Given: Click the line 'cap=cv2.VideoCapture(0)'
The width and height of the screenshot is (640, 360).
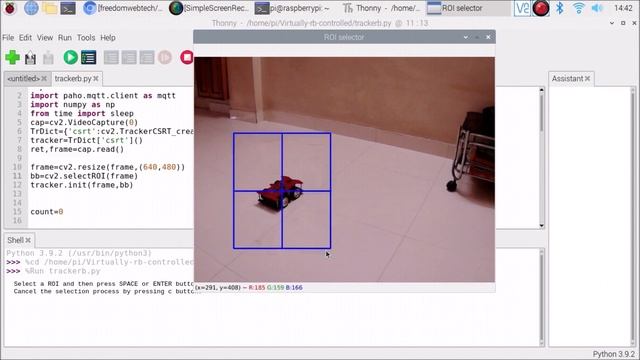Looking at the screenshot, I should point(84,122).
